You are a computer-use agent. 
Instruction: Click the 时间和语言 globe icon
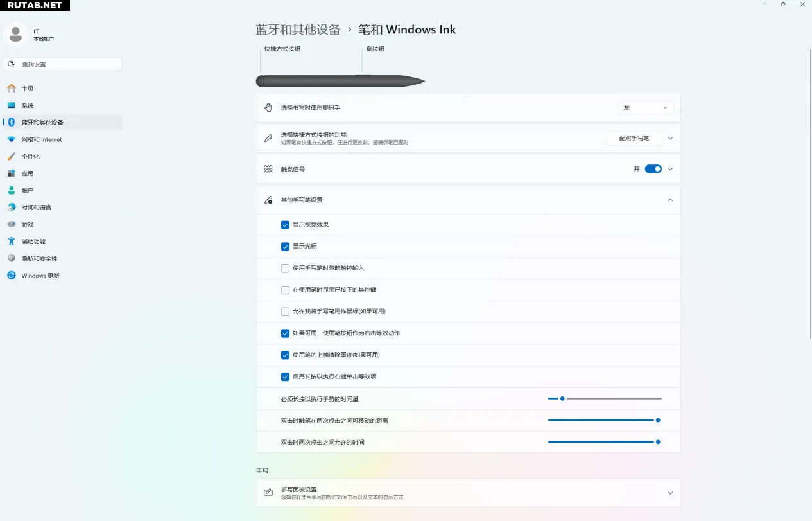12,208
